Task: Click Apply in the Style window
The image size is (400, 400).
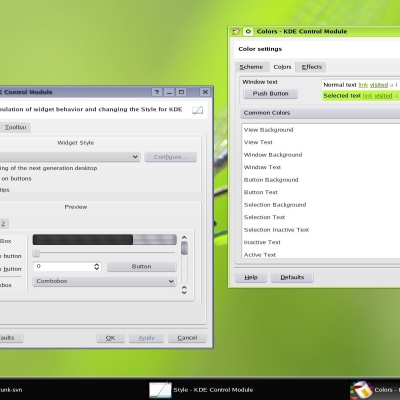Action: (x=146, y=338)
